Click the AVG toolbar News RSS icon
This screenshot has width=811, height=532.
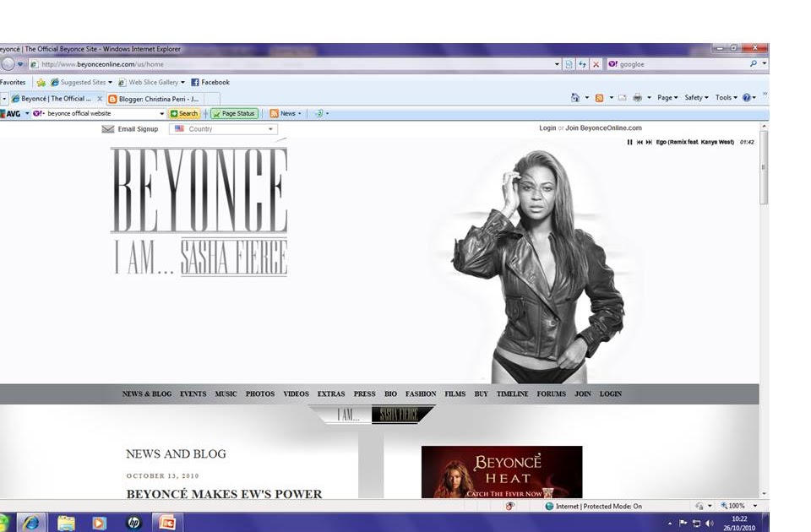coord(274,113)
